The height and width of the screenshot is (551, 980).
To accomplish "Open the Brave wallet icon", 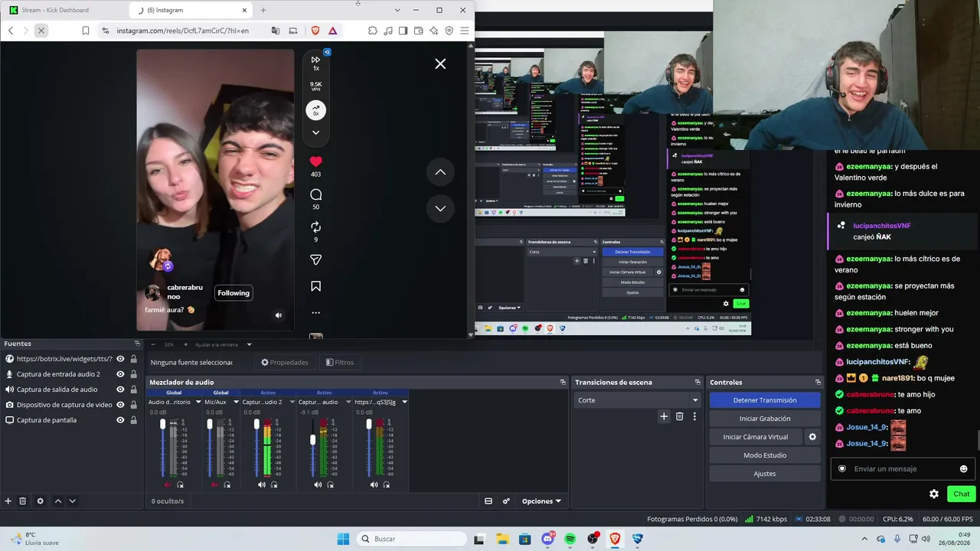I will [x=418, y=31].
